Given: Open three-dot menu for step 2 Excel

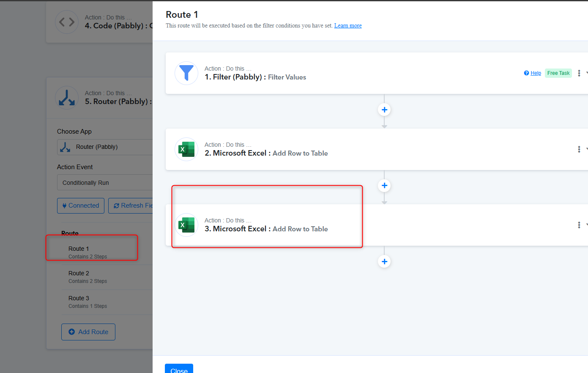Looking at the screenshot, I should pyautogui.click(x=579, y=149).
